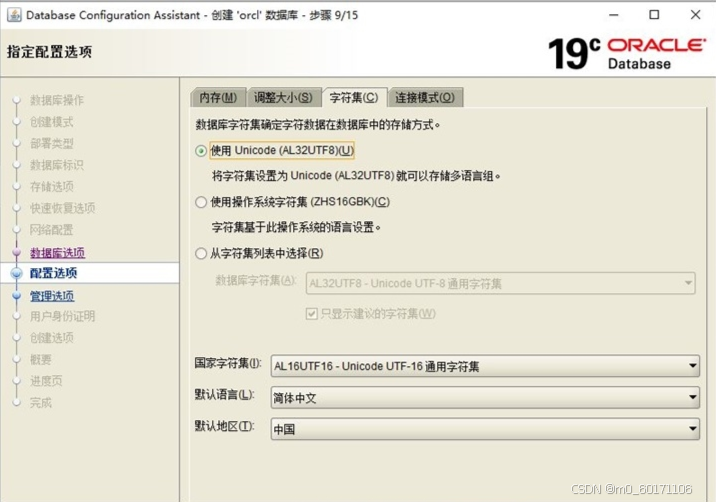
Task: Click the description 将字符集设置为 Unicode (AL32UTF8)
Action: click(x=356, y=176)
